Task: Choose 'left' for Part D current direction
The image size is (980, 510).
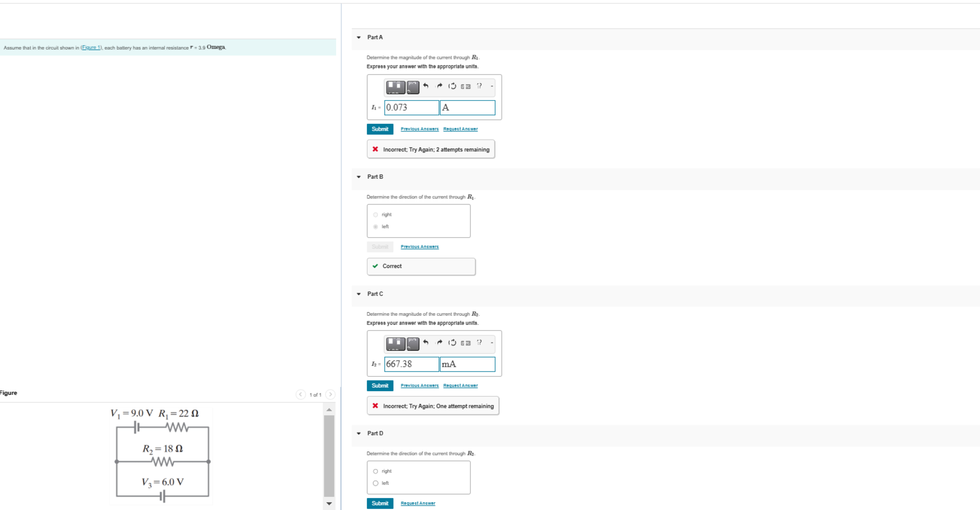Action: coord(376,483)
